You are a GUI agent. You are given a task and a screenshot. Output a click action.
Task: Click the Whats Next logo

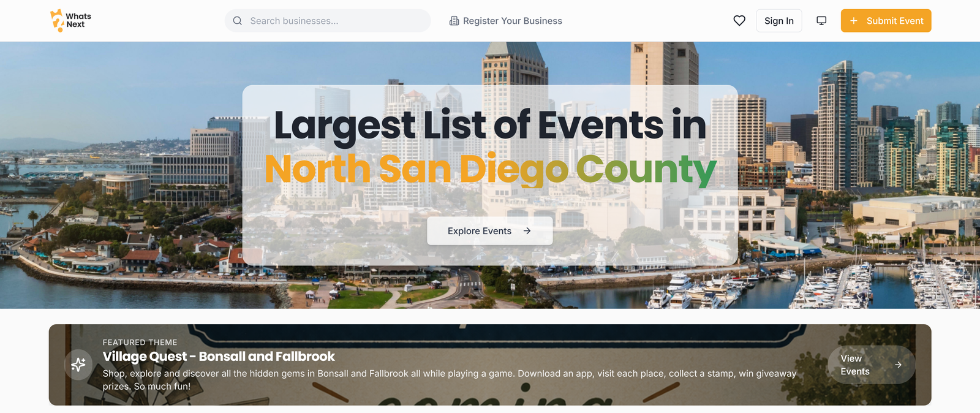(70, 21)
